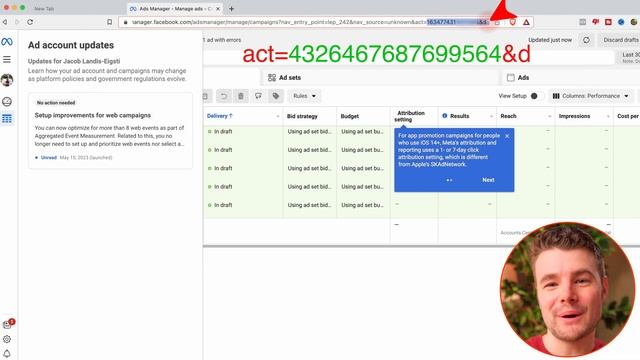Click the refresh icon beside Updated just now
640x360 pixels.
tap(586, 40)
